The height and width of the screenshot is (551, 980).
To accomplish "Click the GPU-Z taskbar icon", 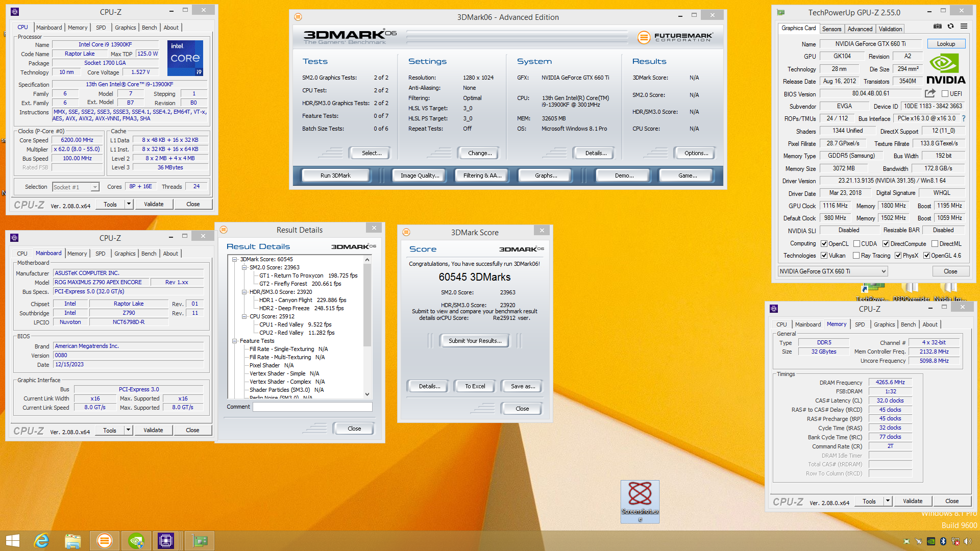I will [x=200, y=541].
